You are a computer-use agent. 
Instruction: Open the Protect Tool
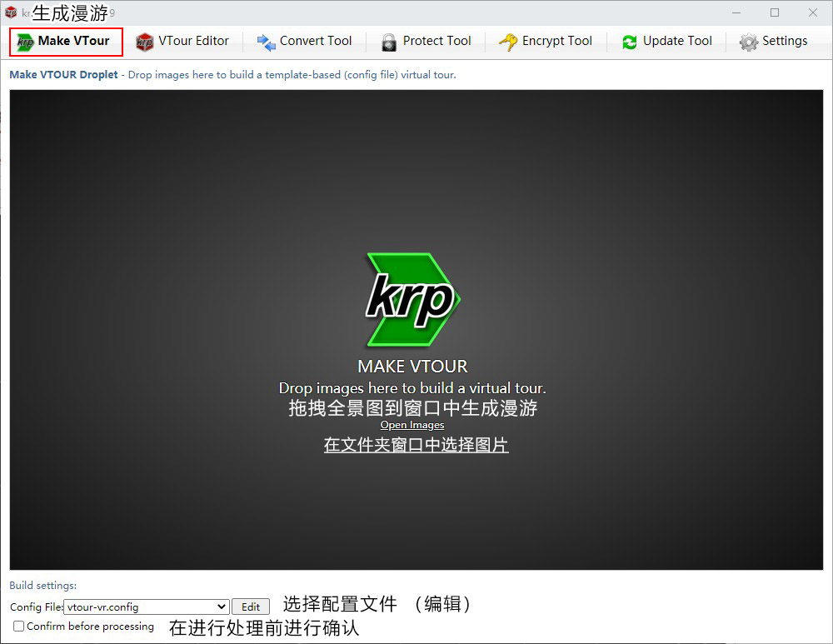tap(426, 41)
